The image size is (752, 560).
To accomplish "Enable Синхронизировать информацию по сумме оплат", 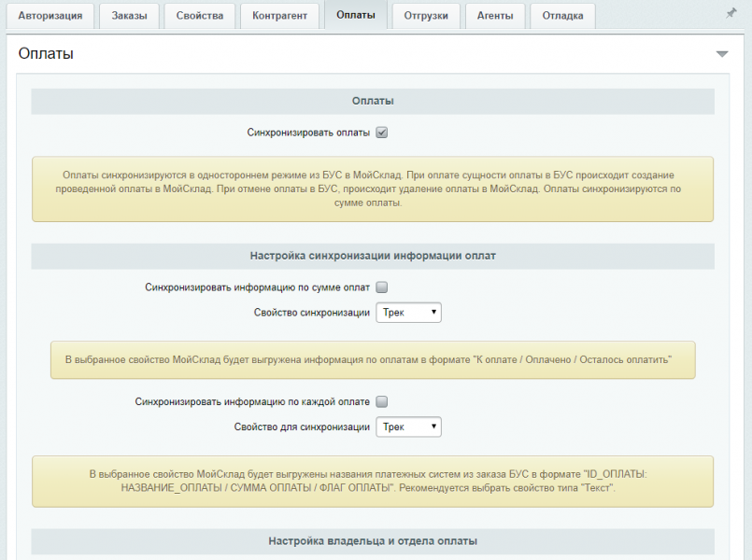I will 382,287.
